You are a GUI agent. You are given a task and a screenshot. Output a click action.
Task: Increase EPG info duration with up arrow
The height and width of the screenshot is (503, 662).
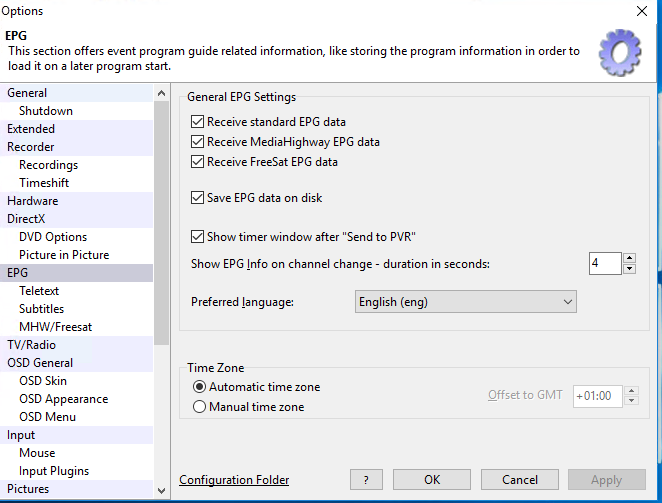(629, 258)
